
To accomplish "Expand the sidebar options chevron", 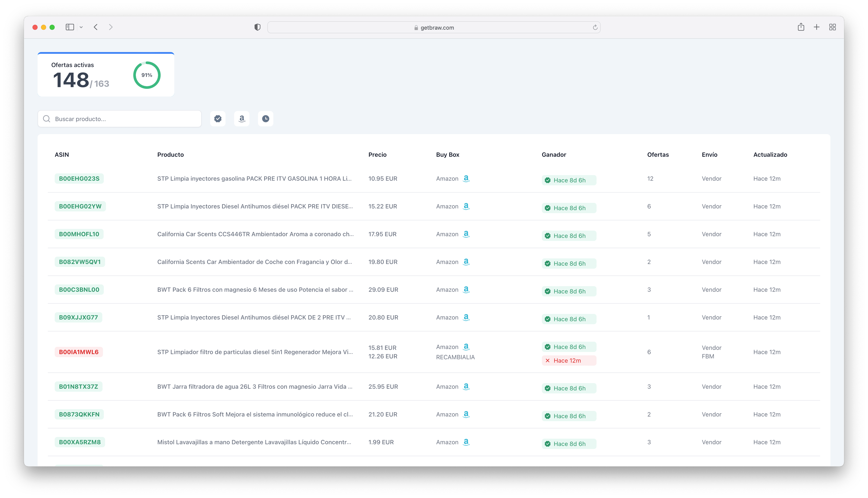I will click(81, 27).
